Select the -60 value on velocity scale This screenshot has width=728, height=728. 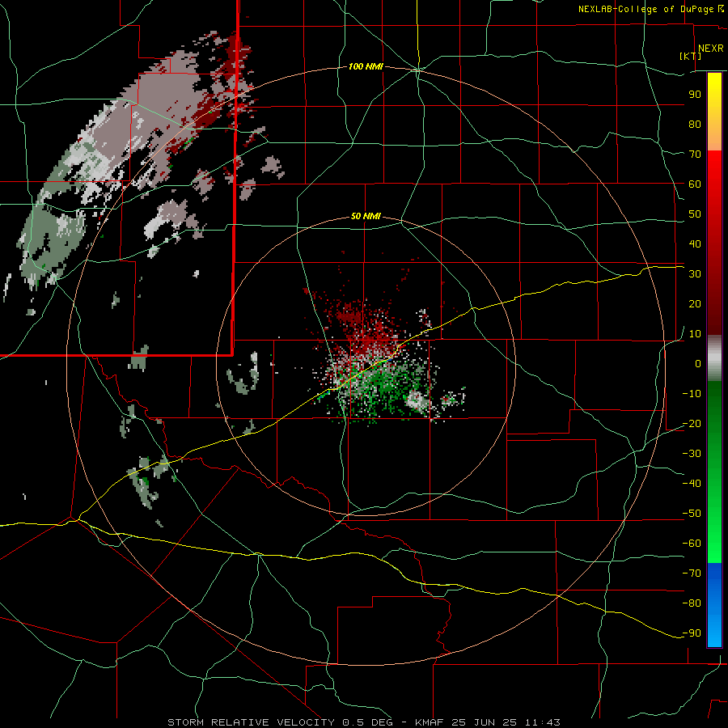pyautogui.click(x=692, y=544)
